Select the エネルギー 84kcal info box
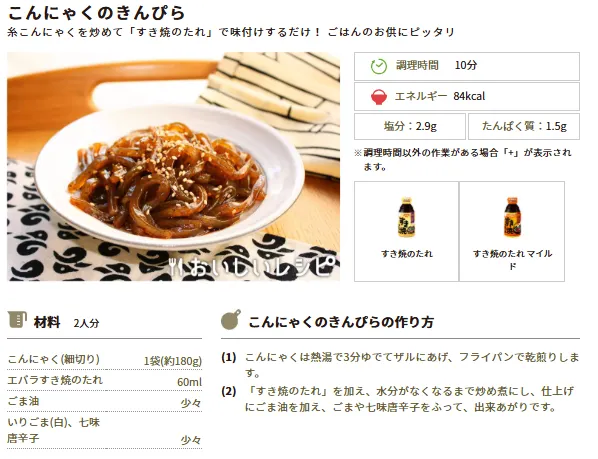598x459 pixels. 467,97
